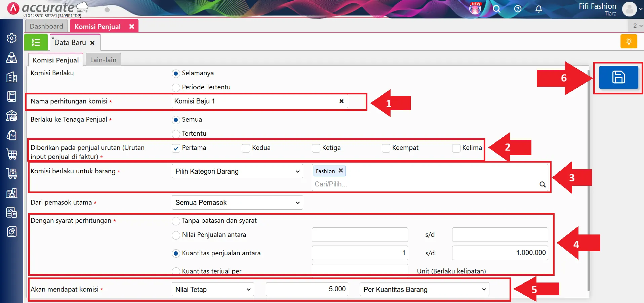Screen dimensions: 644x303
Task: Expand the Pilih Kategori Barang dropdown
Action: point(237,171)
